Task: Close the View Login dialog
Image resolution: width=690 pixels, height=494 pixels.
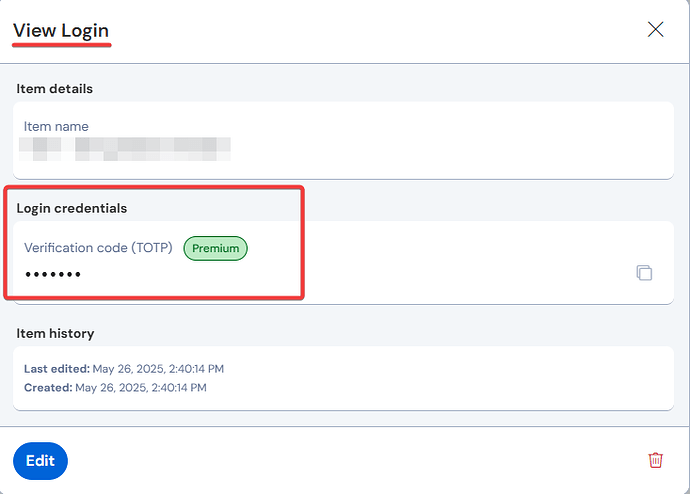Action: 655,30
